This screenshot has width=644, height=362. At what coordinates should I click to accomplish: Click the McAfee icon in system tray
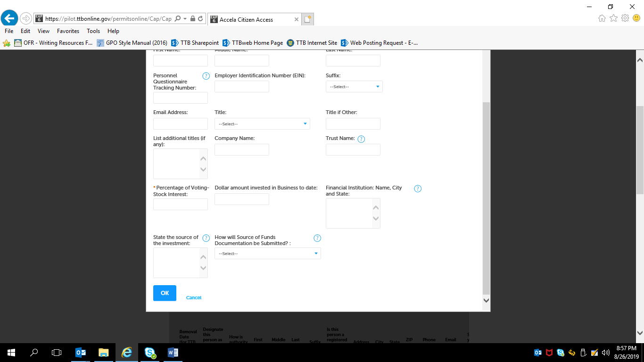pos(549,352)
